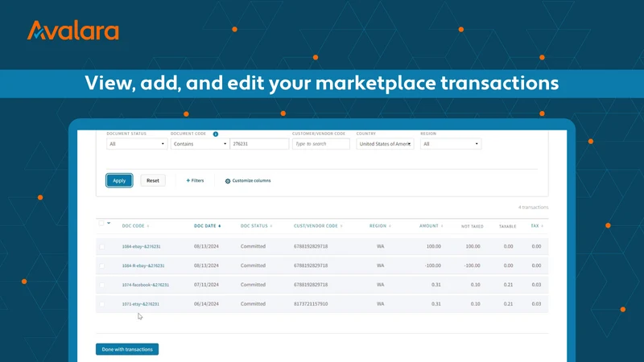This screenshot has width=644, height=362.
Task: Click the 07/11/2024 date cell
Action: tap(206, 285)
